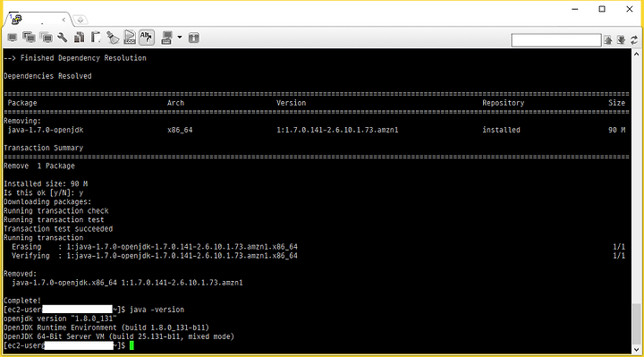This screenshot has width=644, height=357.
Task: Click the toolbar search input field
Action: (x=556, y=40)
